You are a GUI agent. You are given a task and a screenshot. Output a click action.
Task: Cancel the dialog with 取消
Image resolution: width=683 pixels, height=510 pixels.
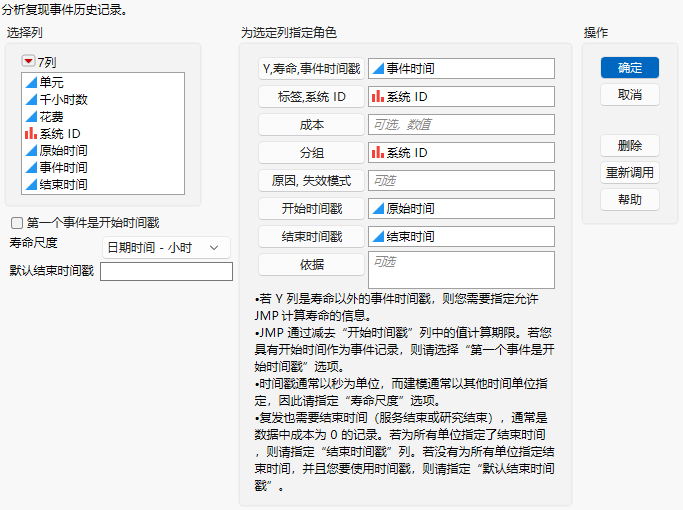pos(629,95)
